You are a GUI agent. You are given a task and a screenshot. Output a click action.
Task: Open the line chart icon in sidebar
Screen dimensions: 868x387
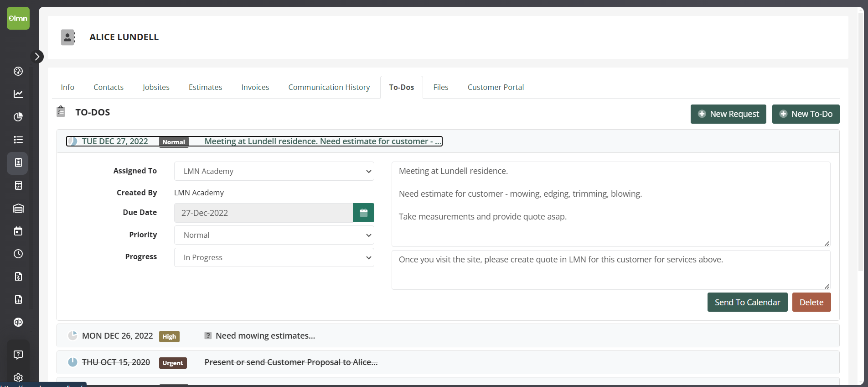[18, 94]
